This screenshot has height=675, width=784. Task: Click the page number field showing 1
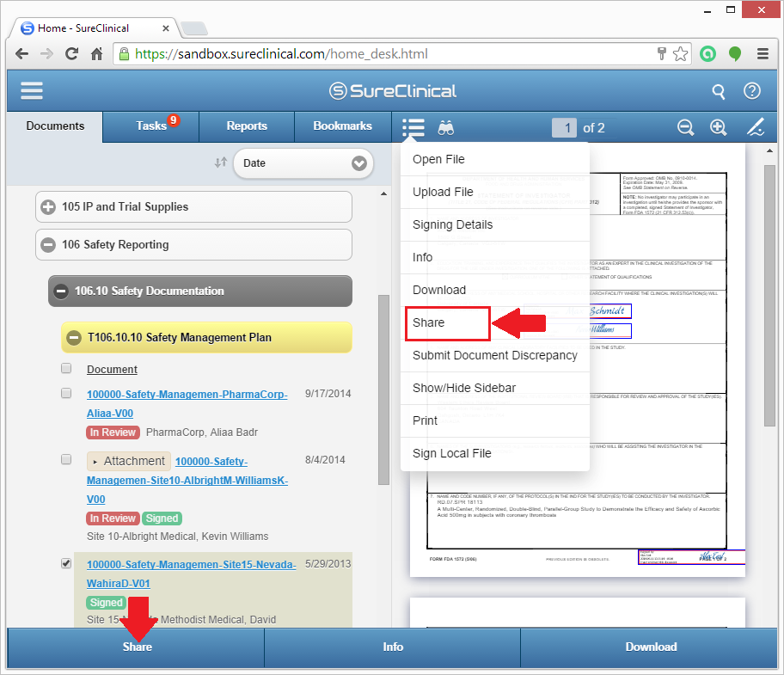tap(565, 128)
